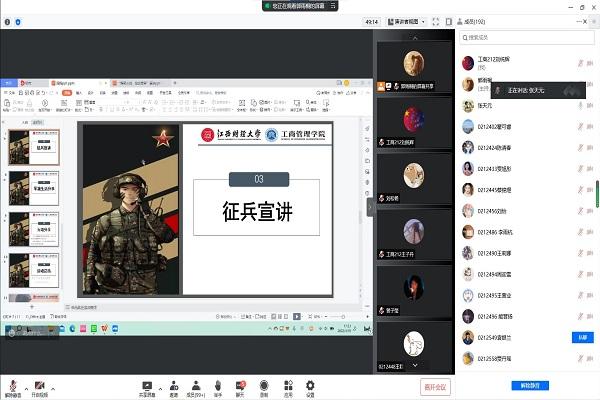Select member 0212495 in the list

pos(527,296)
